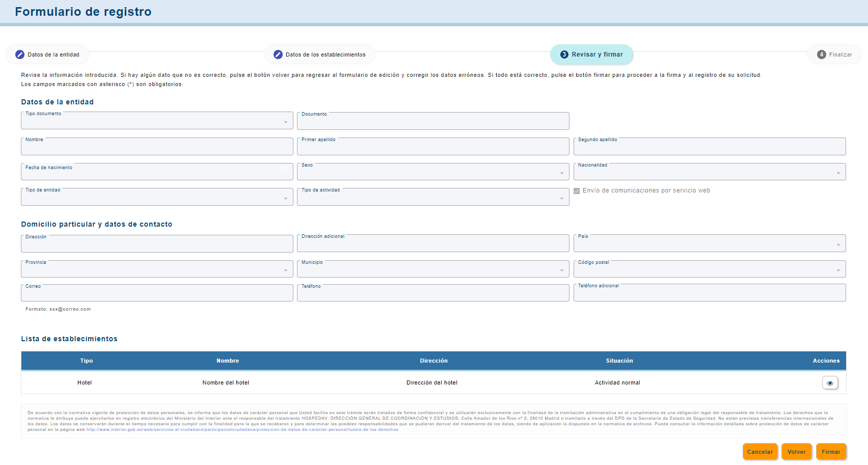The width and height of the screenshot is (868, 465).
Task: Click the Firmar button
Action: (x=831, y=452)
